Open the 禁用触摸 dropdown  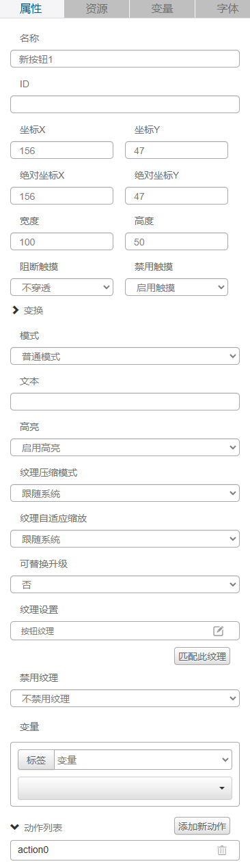176,287
